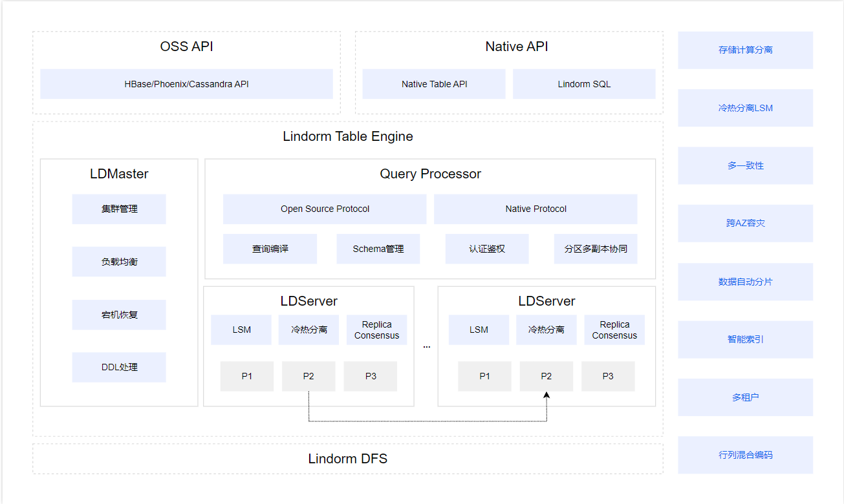Click 冷热分离 box in right LDServer
The height and width of the screenshot is (504, 844).
(546, 330)
